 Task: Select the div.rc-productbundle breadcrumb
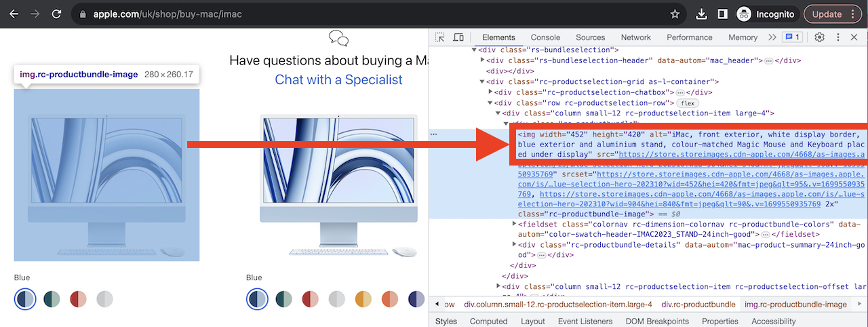click(x=698, y=305)
